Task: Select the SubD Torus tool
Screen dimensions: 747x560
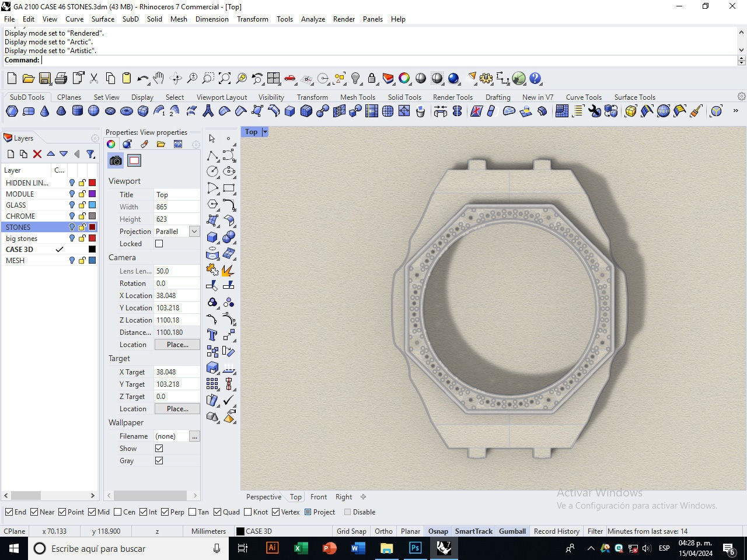Action: pos(127,111)
